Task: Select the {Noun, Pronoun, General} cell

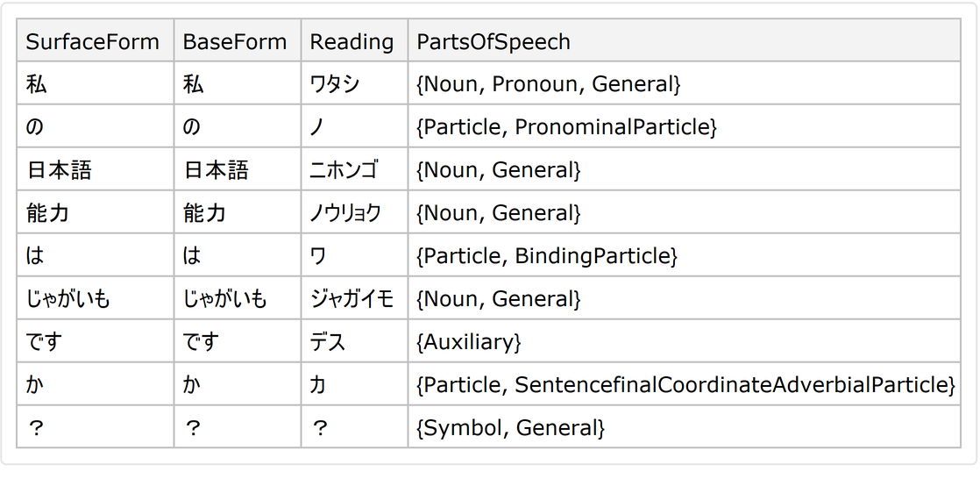Action: pyautogui.click(x=549, y=84)
